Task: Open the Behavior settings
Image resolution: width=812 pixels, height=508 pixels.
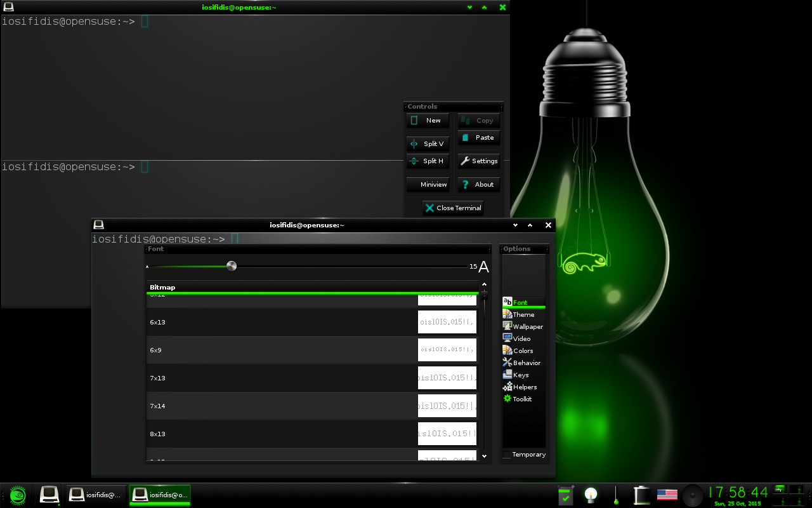Action: (x=526, y=363)
